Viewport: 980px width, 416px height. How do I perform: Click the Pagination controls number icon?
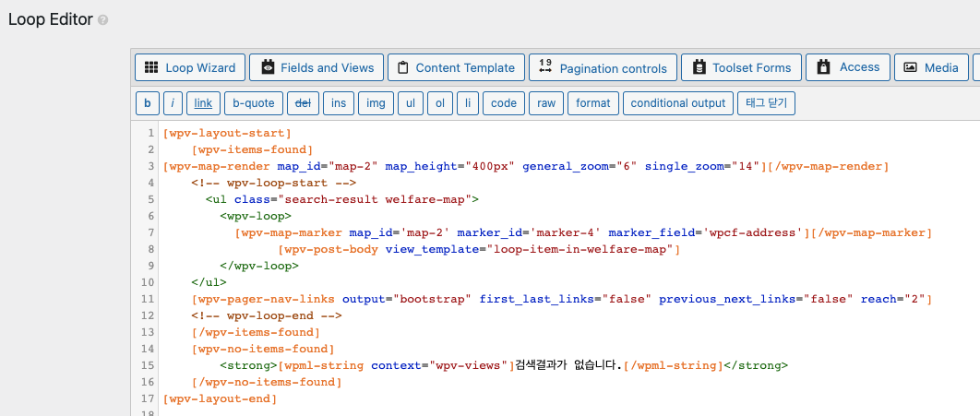(x=545, y=66)
